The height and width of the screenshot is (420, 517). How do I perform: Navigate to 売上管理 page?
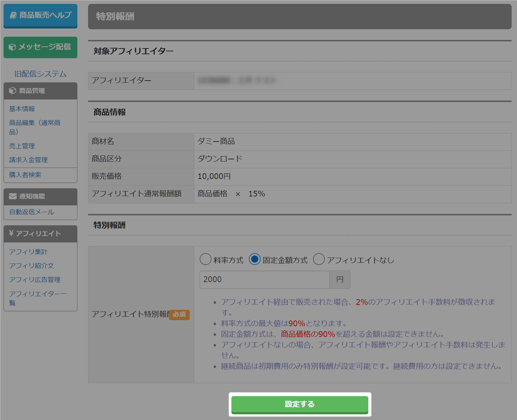point(22,146)
